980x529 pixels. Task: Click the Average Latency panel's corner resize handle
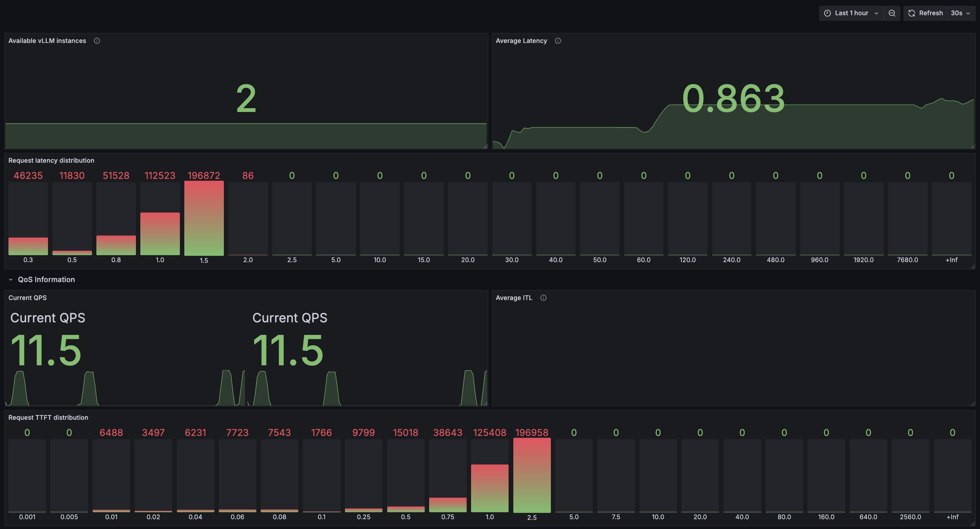[x=973, y=146]
